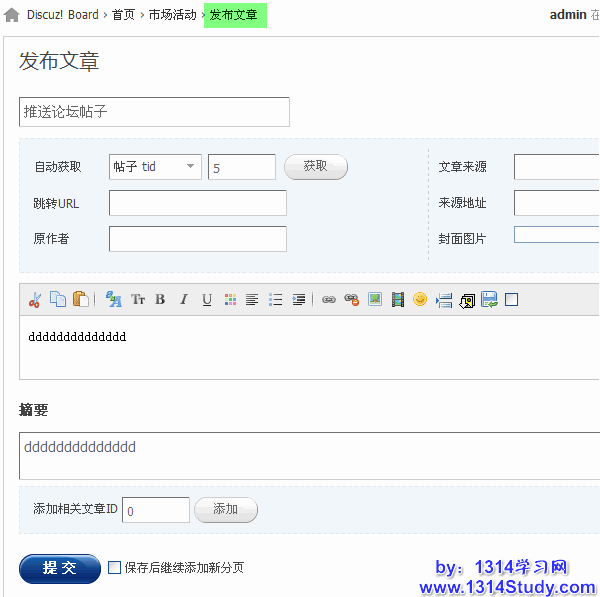Open the font size Tr dropdown
The width and height of the screenshot is (600, 597).
point(138,299)
